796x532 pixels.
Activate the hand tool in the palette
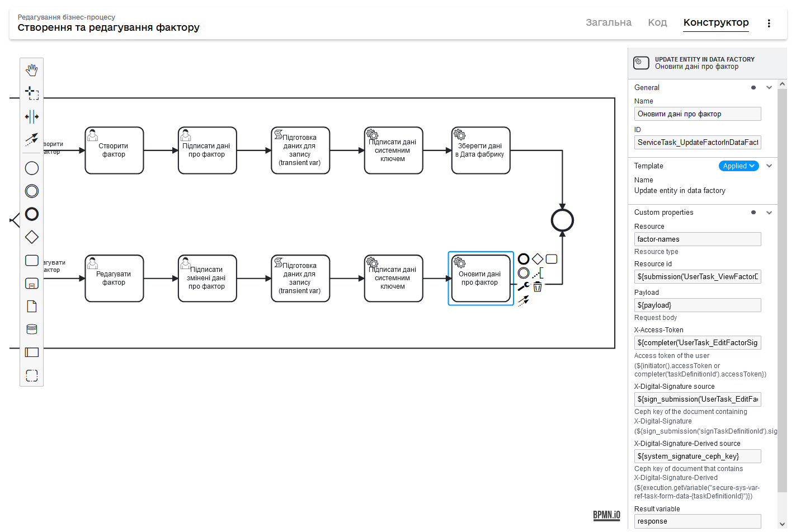pyautogui.click(x=32, y=70)
